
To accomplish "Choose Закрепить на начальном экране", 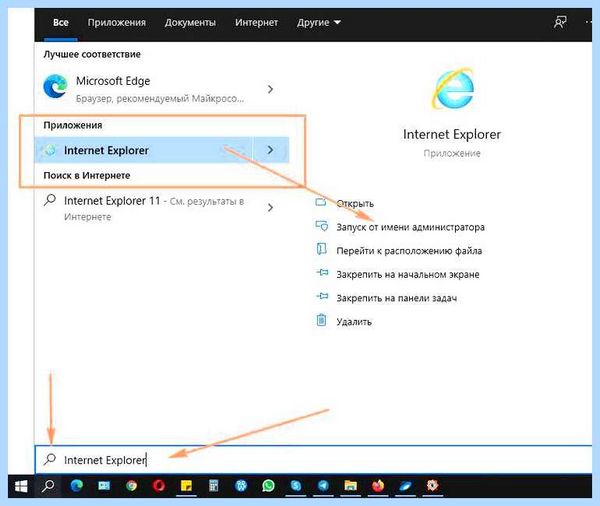I will pyautogui.click(x=408, y=274).
